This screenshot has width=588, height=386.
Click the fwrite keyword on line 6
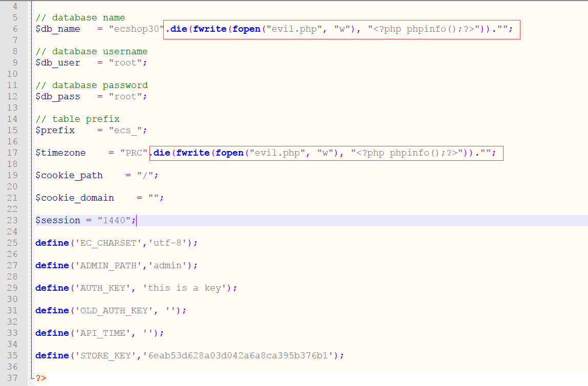point(210,29)
